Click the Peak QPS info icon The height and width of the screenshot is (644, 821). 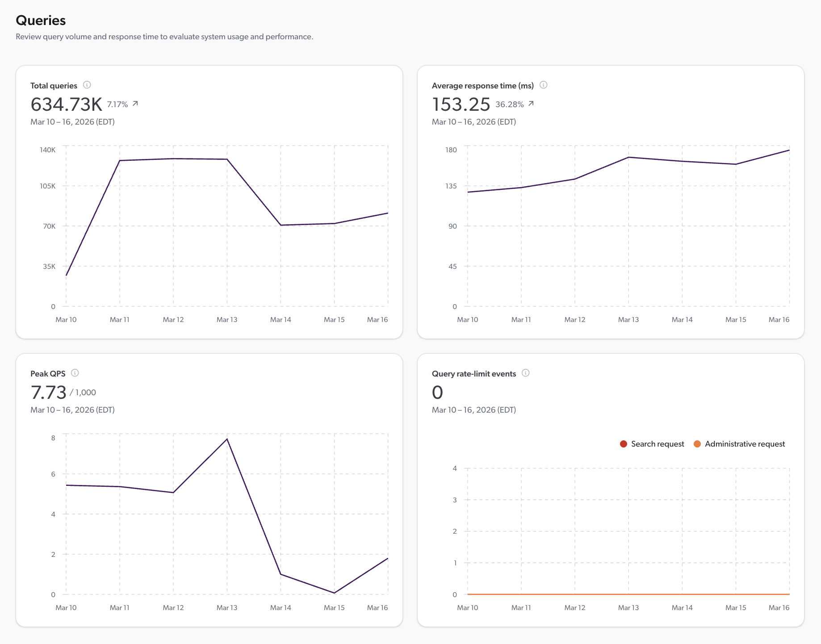(x=75, y=373)
